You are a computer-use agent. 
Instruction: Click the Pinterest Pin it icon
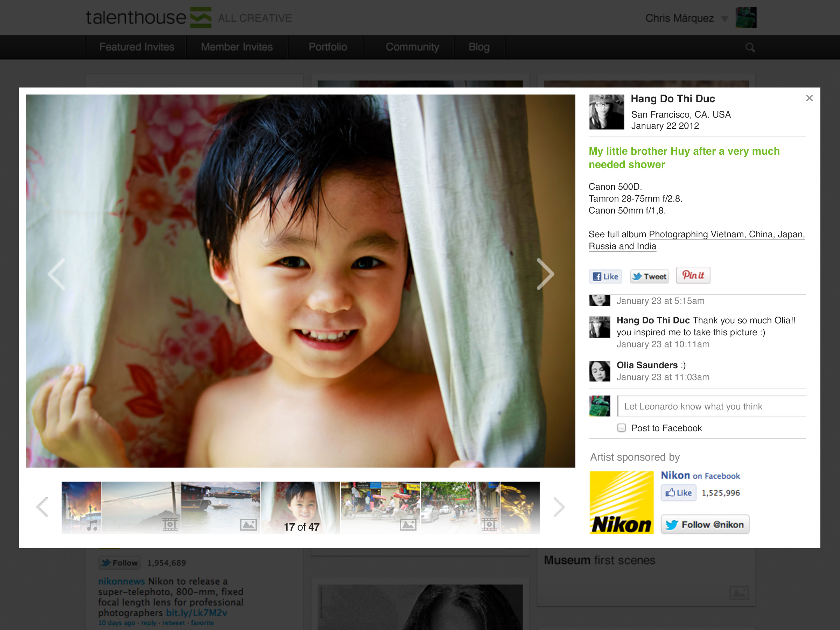(693, 275)
